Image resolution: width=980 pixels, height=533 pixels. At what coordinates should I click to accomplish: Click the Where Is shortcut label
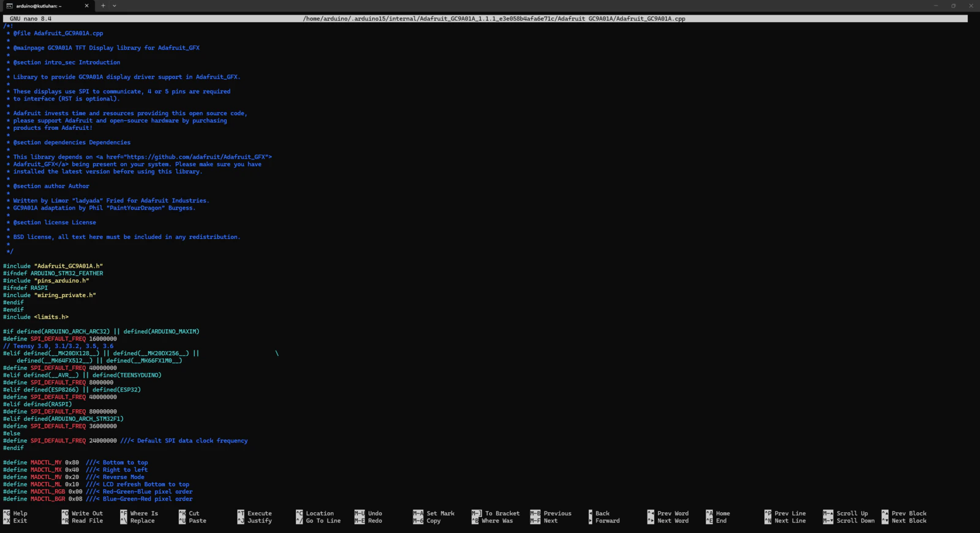click(x=144, y=513)
